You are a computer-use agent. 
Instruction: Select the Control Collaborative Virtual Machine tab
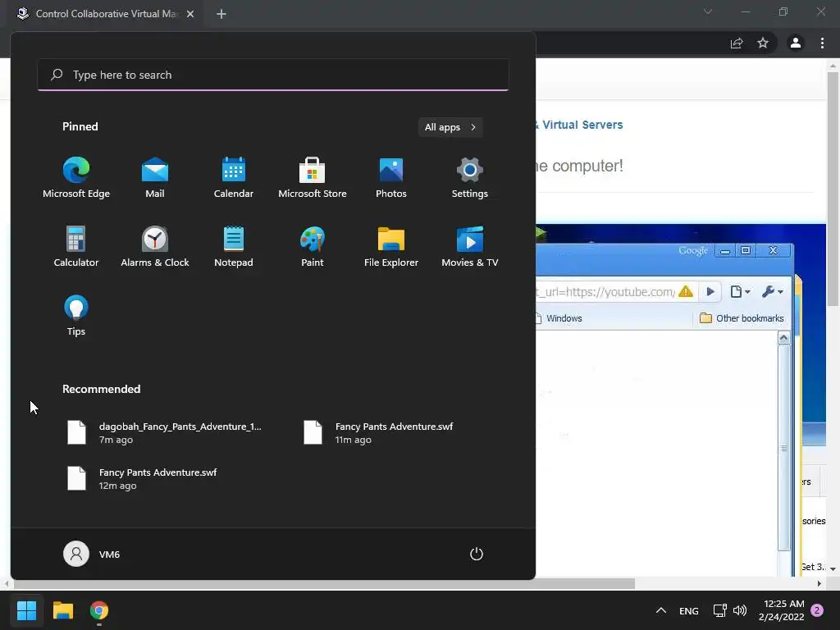[x=102, y=14]
